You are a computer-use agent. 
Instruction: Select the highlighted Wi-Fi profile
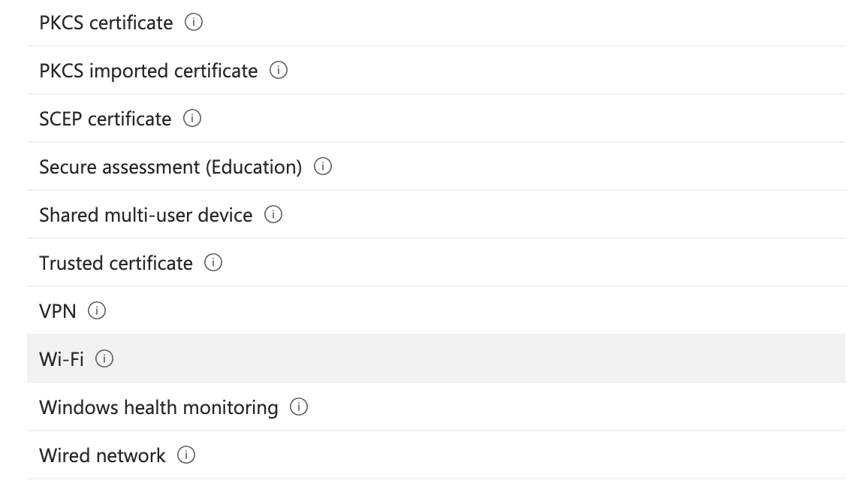click(60, 358)
